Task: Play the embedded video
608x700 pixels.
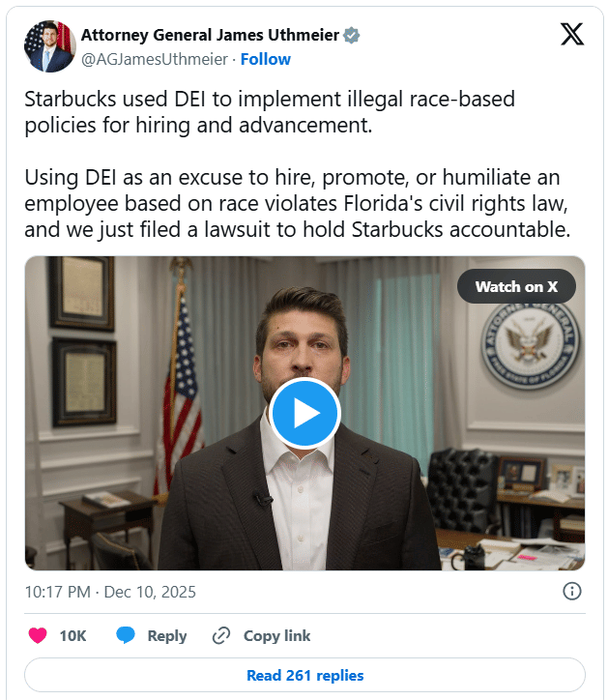Action: click(304, 413)
